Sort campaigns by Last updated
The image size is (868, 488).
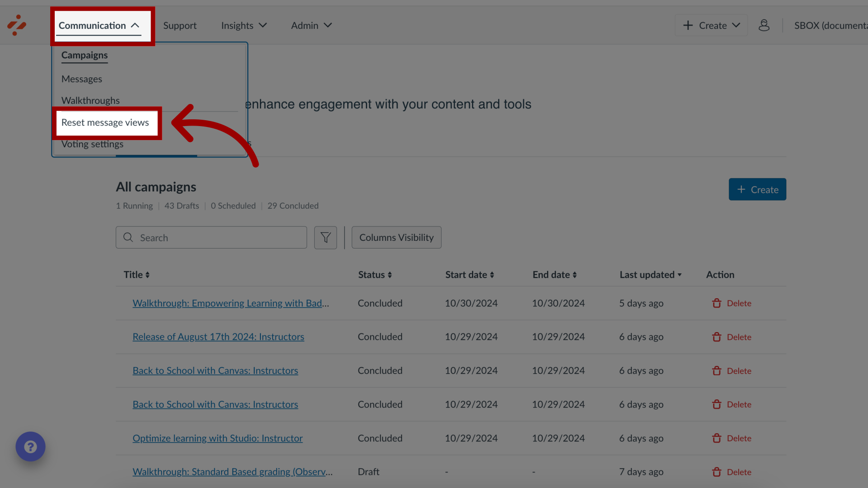(651, 275)
